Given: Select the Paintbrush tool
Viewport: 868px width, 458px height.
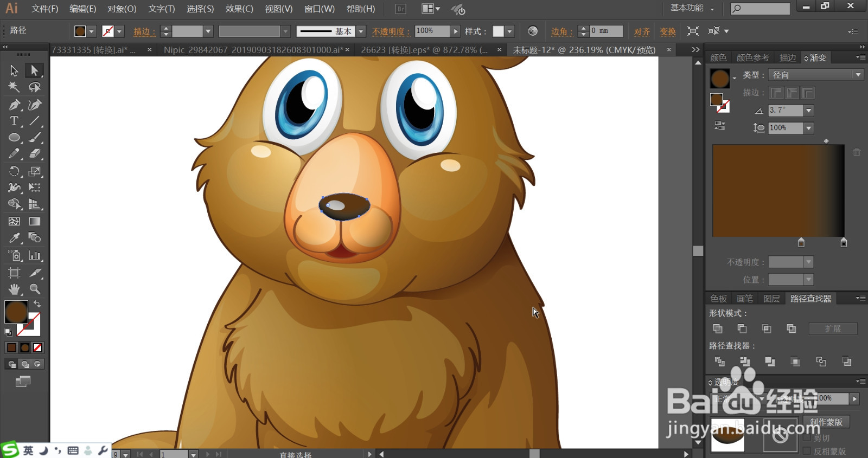Looking at the screenshot, I should 35,138.
